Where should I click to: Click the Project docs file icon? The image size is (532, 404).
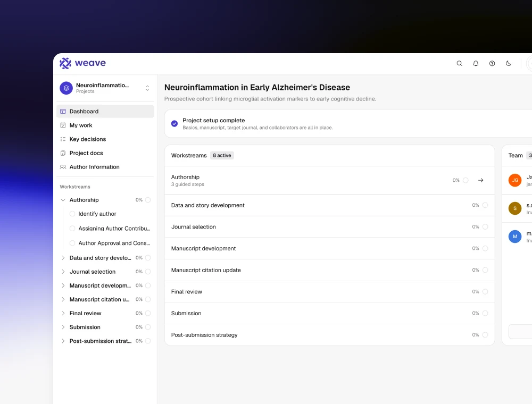click(63, 153)
